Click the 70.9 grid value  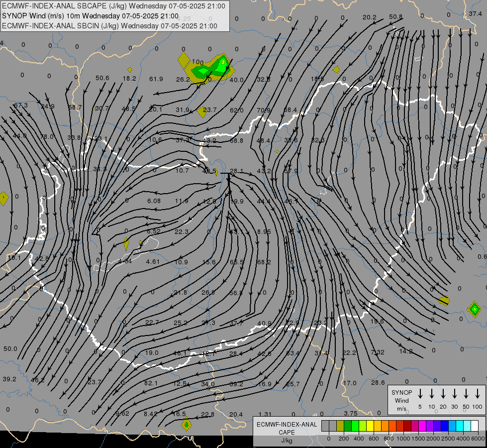coord(263,110)
